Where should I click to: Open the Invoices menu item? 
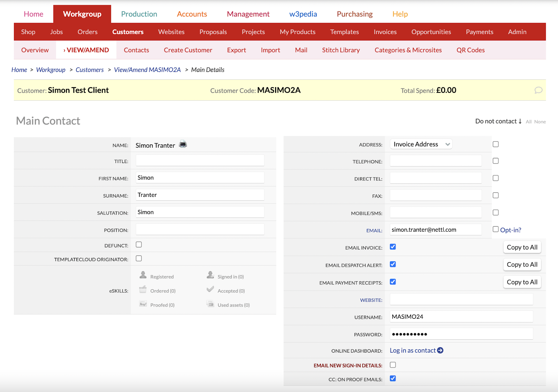point(385,32)
